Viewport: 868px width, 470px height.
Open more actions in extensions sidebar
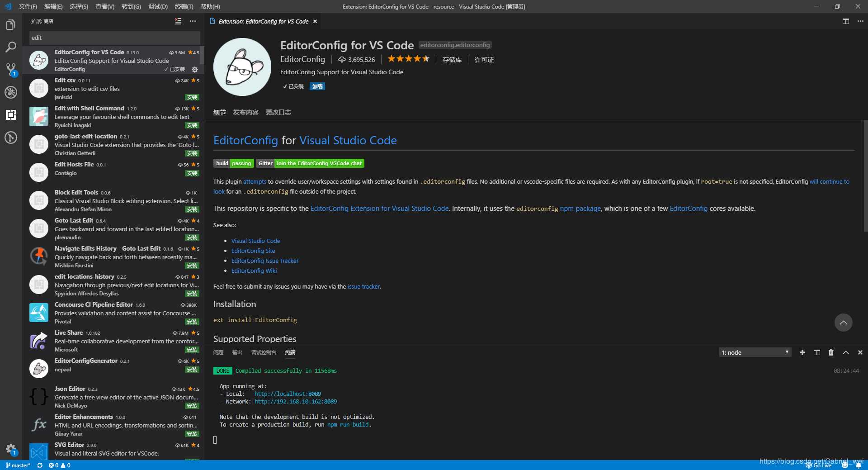(193, 21)
